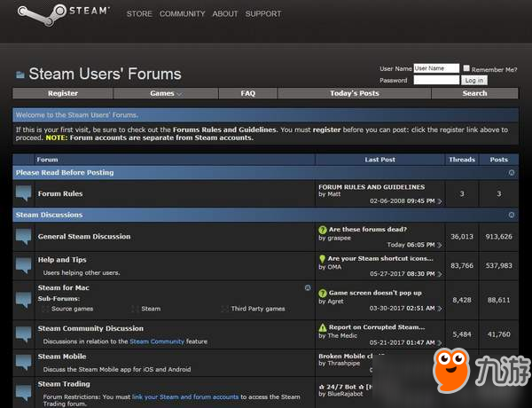Click user name 'graspee' in last post
532x408 pixels.
[340, 238]
